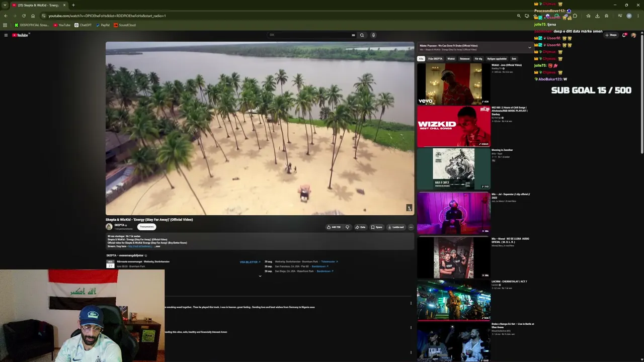Open the Wizkid Joro vevo thumbnail
Image resolution: width=644 pixels, height=362 pixels.
point(453,84)
